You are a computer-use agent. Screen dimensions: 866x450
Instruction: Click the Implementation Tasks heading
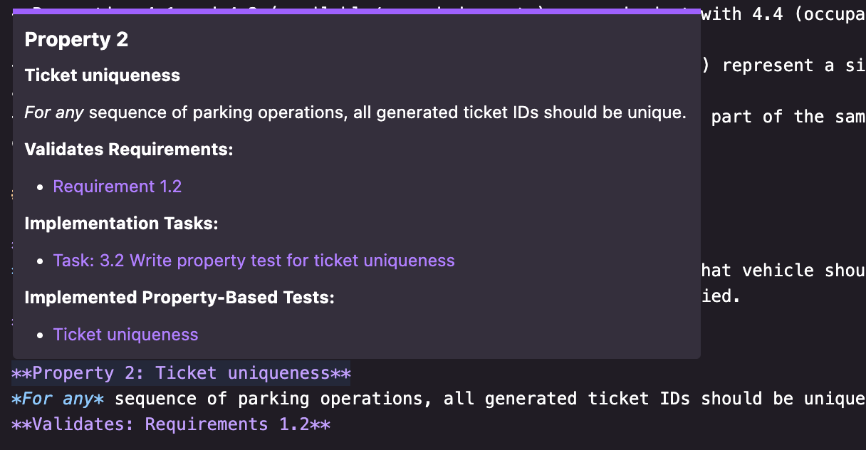121,223
